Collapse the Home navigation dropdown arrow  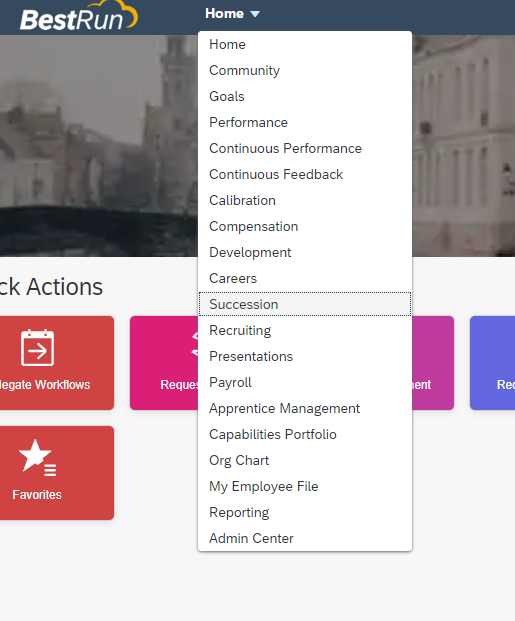(255, 14)
